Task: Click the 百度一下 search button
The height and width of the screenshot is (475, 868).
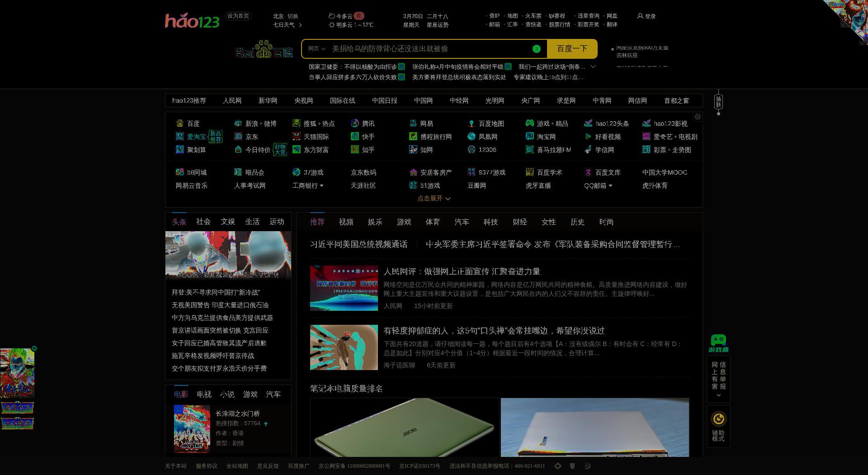Action: [x=572, y=49]
